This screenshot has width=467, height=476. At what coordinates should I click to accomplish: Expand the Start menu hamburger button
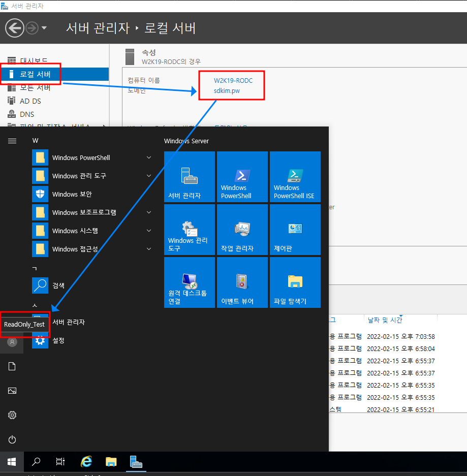(12, 141)
